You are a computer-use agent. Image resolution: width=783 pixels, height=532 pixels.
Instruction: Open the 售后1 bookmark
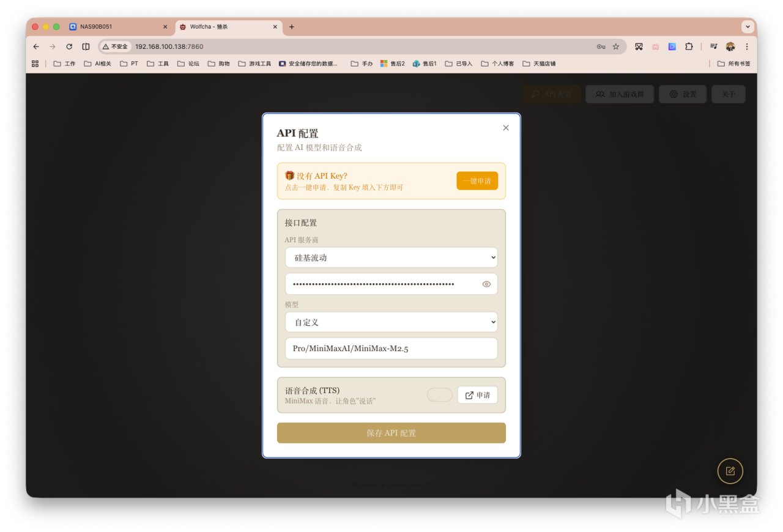[x=425, y=64]
